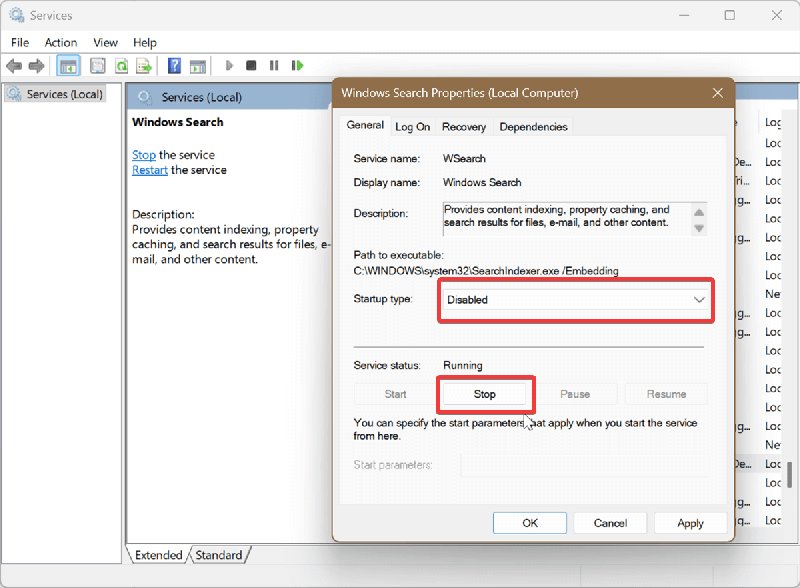Click the Services gear icon in title bar
800x588 pixels.
point(17,15)
